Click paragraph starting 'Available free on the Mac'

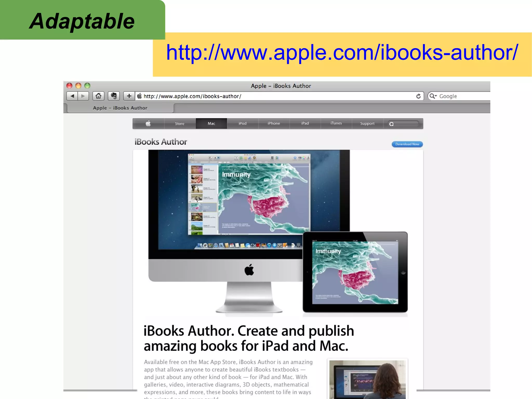228,379
